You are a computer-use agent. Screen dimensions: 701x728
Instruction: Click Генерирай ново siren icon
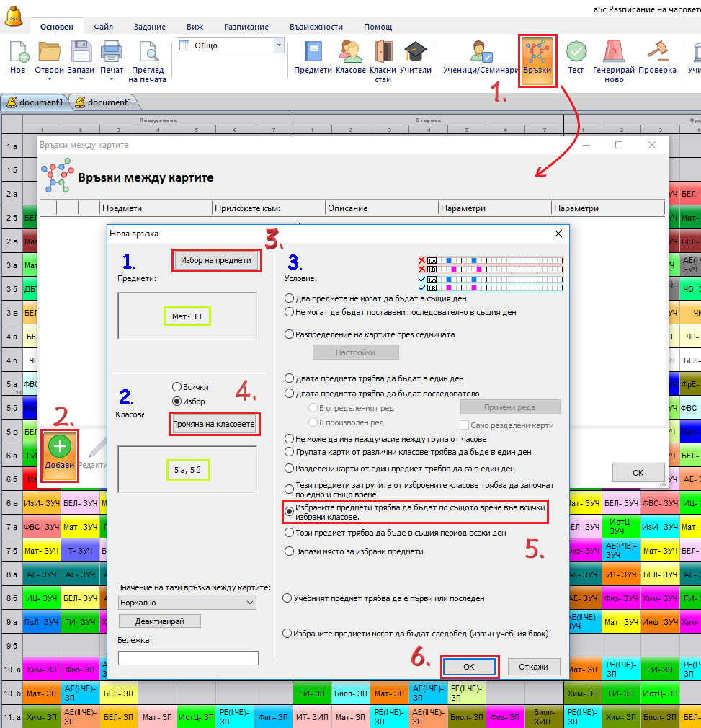pos(613,52)
